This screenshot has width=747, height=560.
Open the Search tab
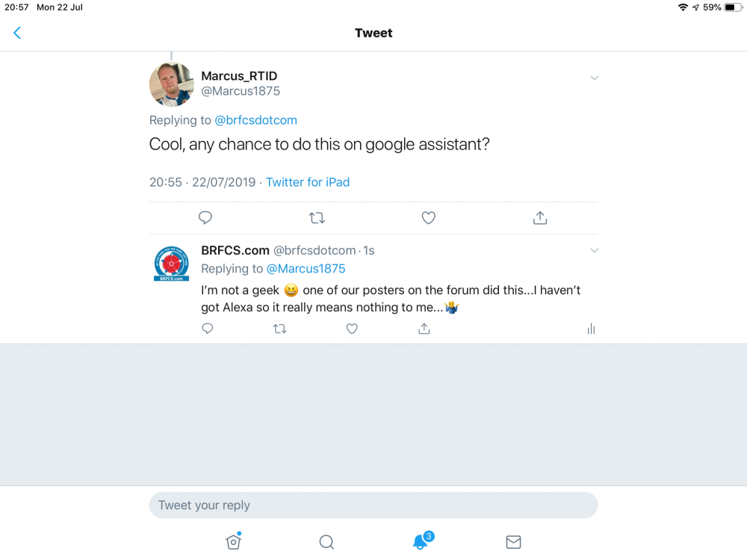[x=326, y=542]
